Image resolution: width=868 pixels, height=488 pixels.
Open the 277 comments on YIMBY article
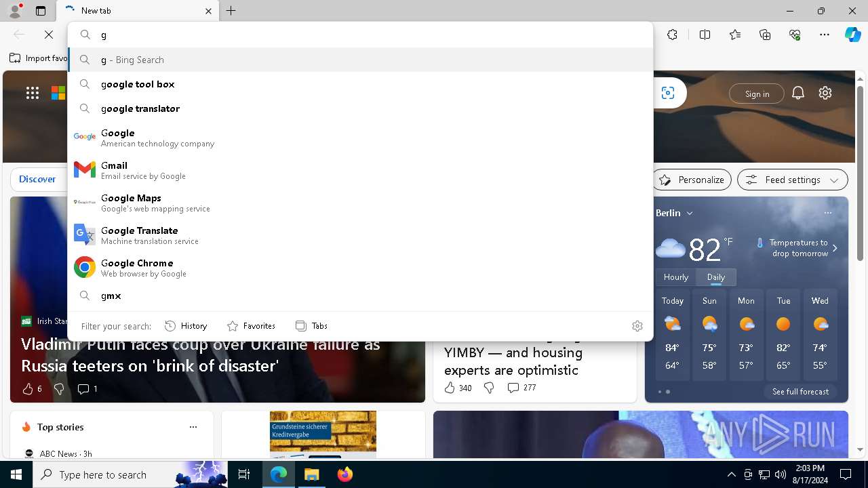(x=521, y=388)
